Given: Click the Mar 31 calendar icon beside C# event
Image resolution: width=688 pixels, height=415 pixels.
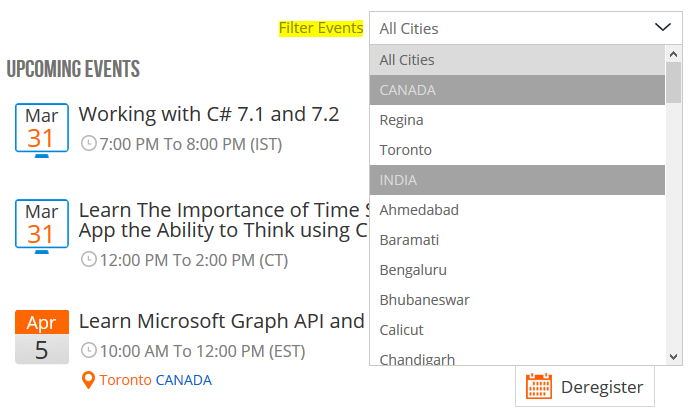Looking at the screenshot, I should coord(41,128).
